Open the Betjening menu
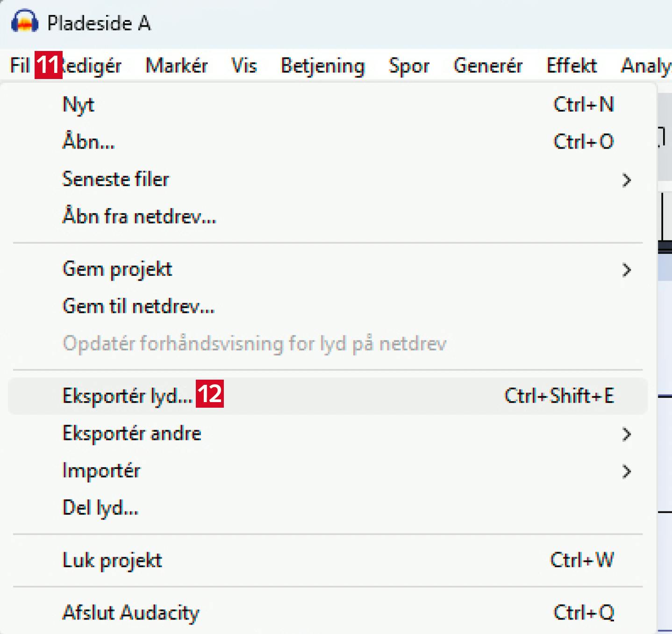Viewport: 672px width, 634px height. tap(322, 65)
